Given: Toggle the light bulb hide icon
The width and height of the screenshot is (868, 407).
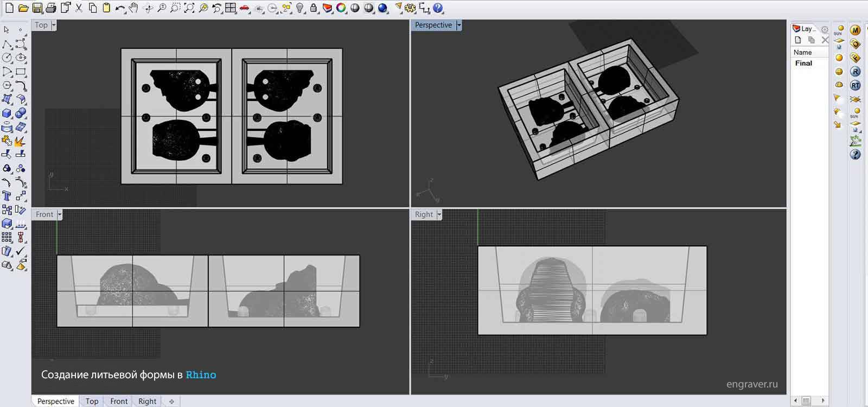Looking at the screenshot, I should click(x=299, y=8).
